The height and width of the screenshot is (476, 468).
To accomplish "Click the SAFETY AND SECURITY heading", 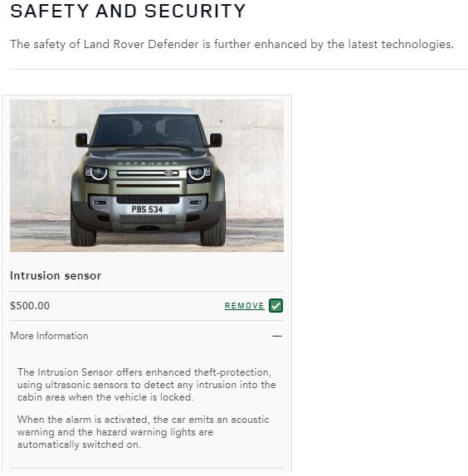I will [128, 11].
